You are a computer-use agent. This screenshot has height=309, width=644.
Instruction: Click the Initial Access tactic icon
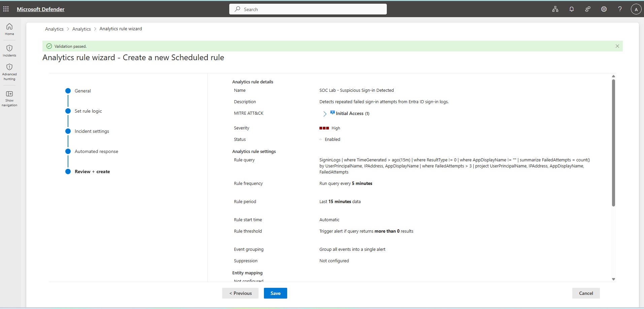point(332,113)
